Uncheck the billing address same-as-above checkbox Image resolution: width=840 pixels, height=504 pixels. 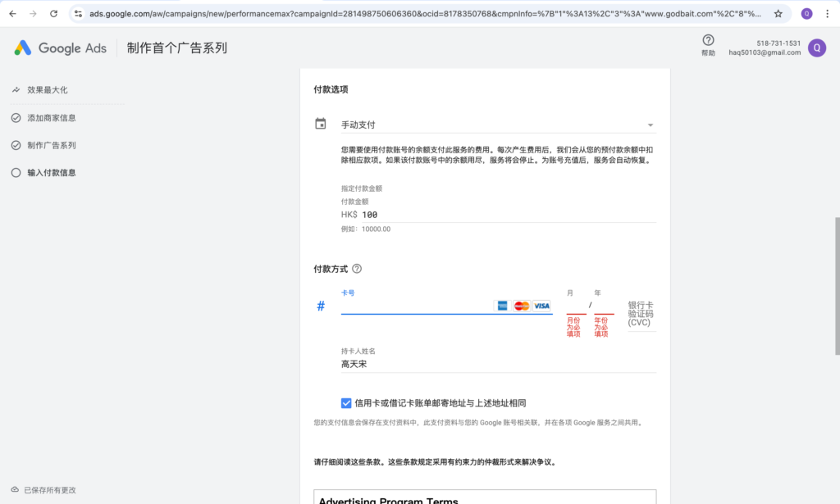tap(346, 403)
